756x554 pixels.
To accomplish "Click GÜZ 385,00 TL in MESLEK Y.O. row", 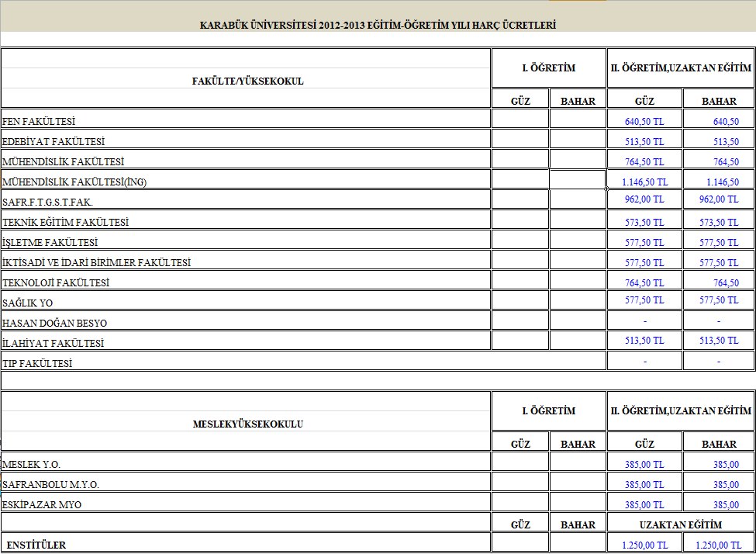I will point(644,465).
